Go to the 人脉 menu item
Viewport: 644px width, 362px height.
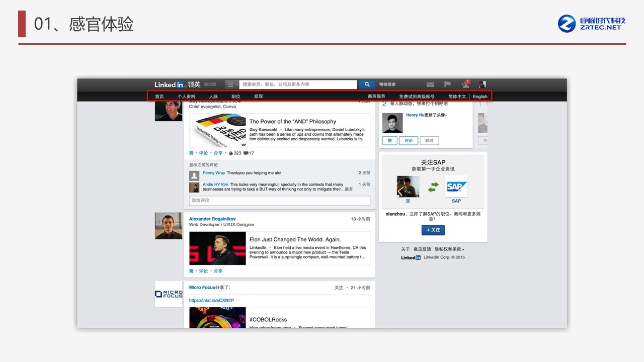coord(213,97)
